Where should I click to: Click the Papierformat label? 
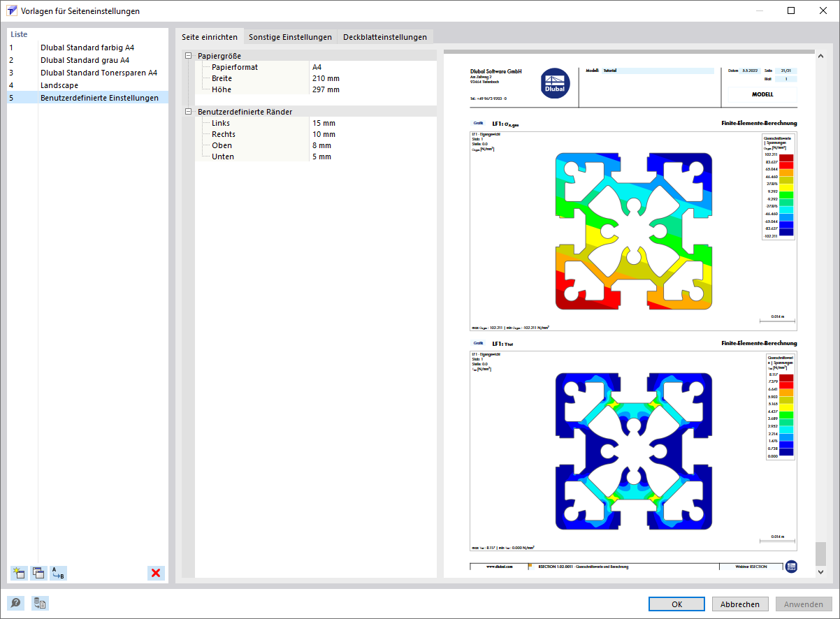click(235, 67)
